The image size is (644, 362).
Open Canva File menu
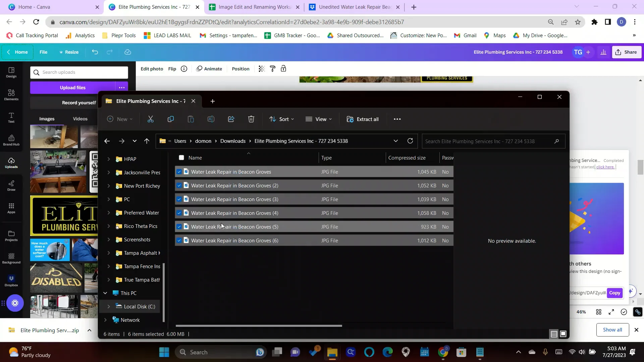(44, 52)
